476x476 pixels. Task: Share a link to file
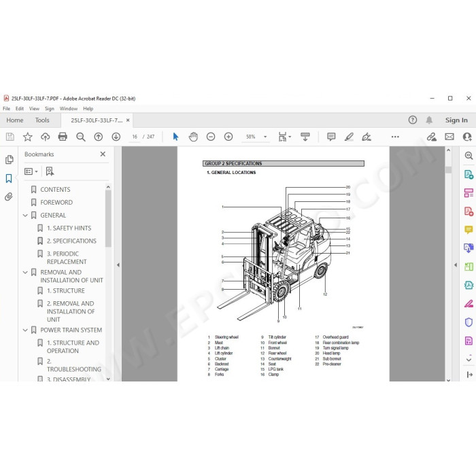tap(431, 137)
